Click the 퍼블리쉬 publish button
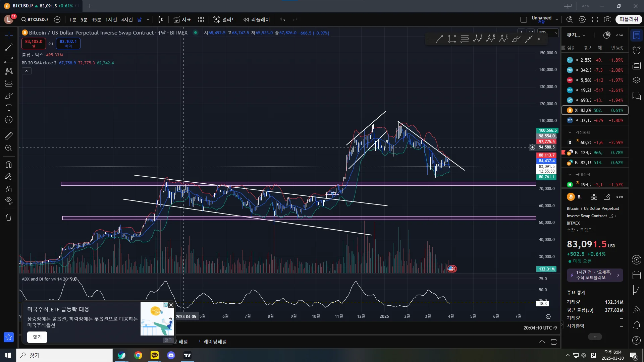The width and height of the screenshot is (644, 362). (x=629, y=19)
